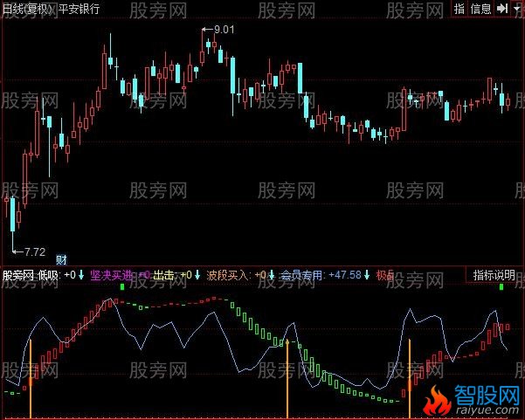Click the down arrow after 低吸 value
This screenshot has width=525, height=420.
(x=81, y=275)
